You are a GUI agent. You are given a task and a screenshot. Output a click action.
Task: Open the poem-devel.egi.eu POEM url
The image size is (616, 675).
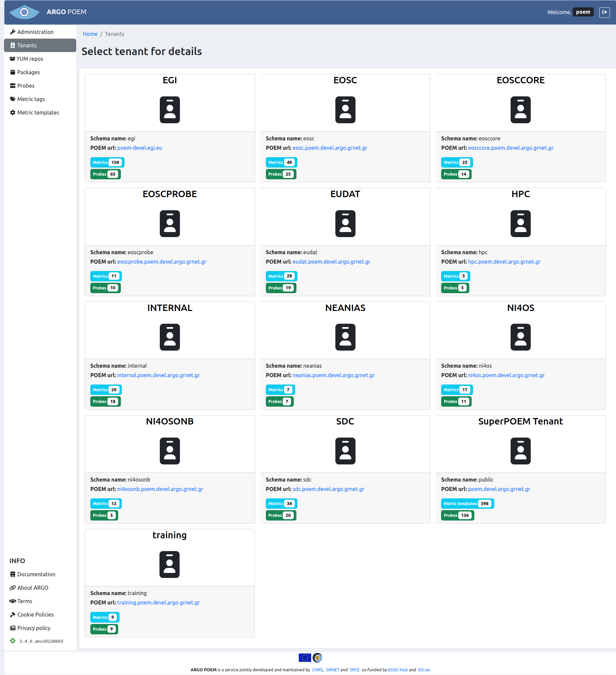coord(139,148)
